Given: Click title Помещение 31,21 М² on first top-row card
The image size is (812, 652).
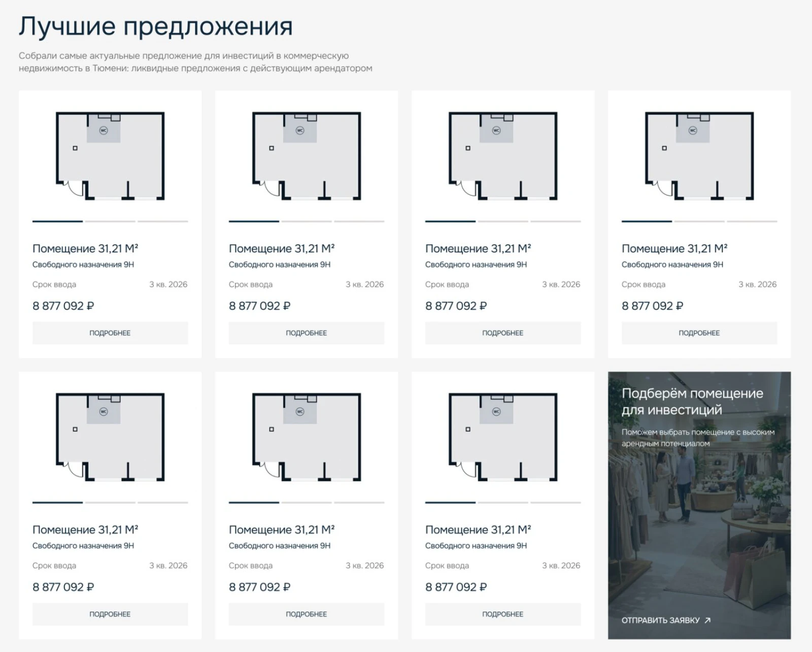Looking at the screenshot, I should (85, 248).
